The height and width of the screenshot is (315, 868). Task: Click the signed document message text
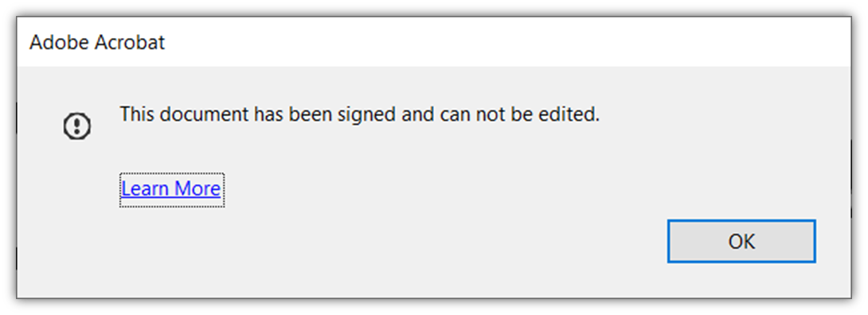361,115
